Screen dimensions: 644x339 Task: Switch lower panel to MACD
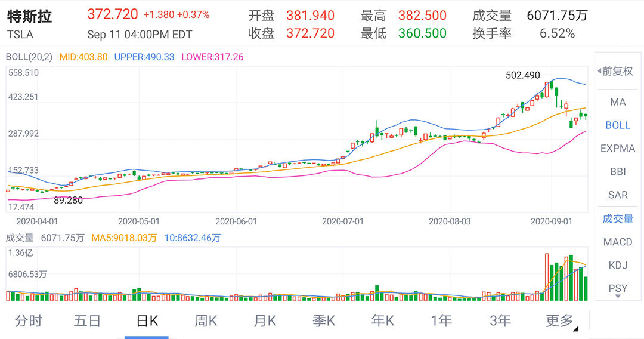coord(618,242)
